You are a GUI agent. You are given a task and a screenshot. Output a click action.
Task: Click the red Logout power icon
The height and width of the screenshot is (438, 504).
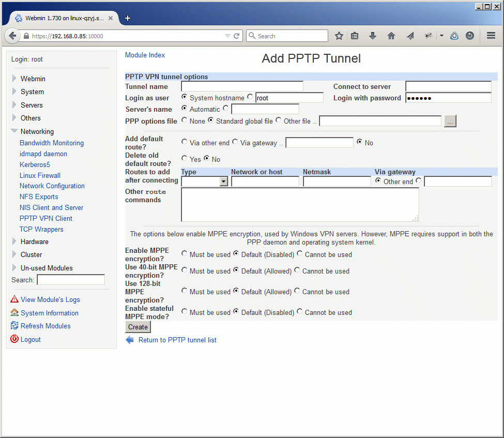coord(14,339)
